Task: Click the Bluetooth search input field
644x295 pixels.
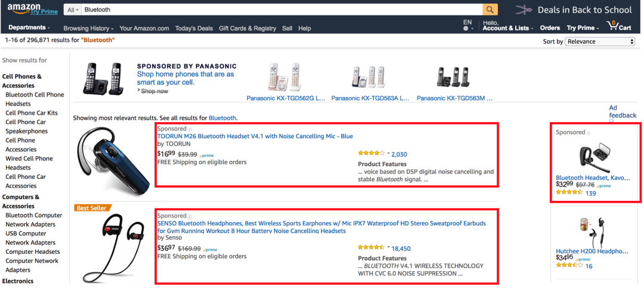Action: (281, 10)
